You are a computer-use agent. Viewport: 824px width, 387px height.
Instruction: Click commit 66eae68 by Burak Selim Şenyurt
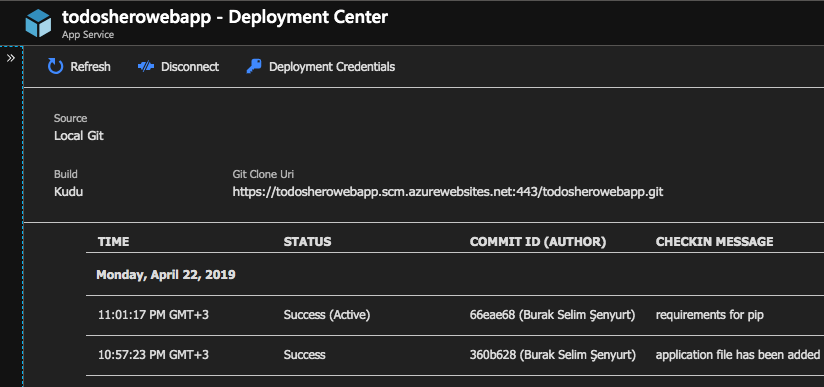click(552, 315)
